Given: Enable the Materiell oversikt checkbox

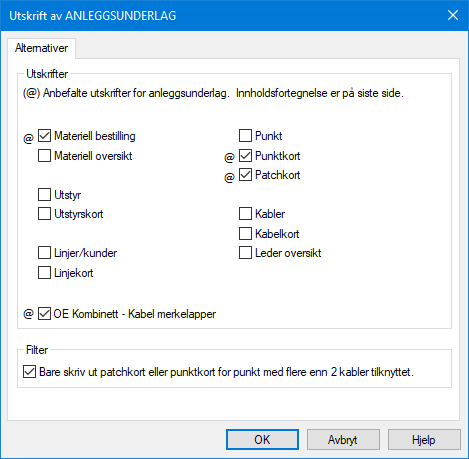Looking at the screenshot, I should 44,155.
